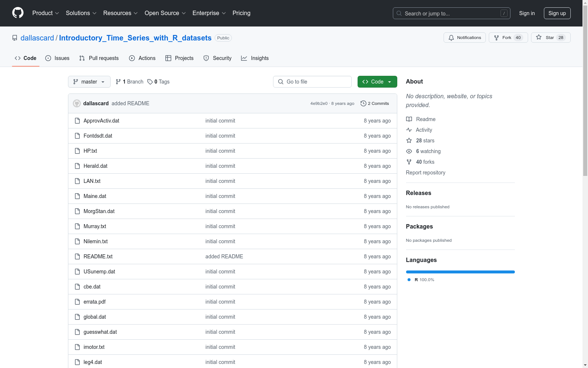Screen dimensions: 588x368
Task: Open the dallascard owner profile link
Action: tap(37, 38)
